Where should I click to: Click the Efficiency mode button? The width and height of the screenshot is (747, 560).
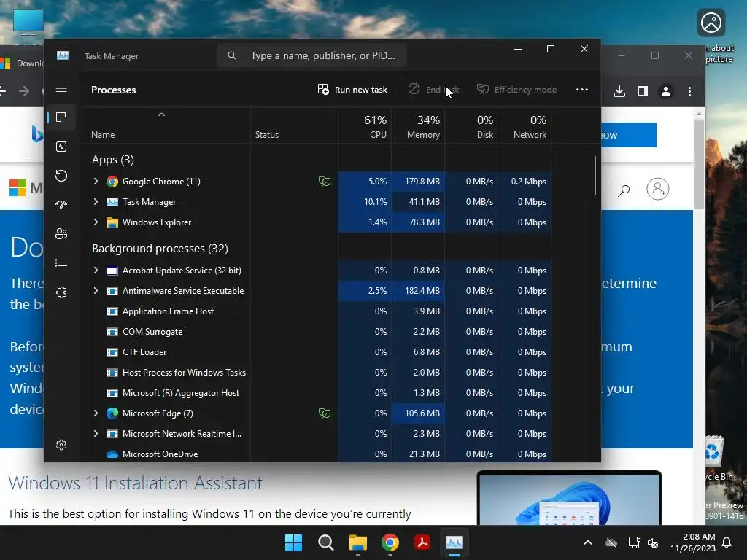[517, 90]
